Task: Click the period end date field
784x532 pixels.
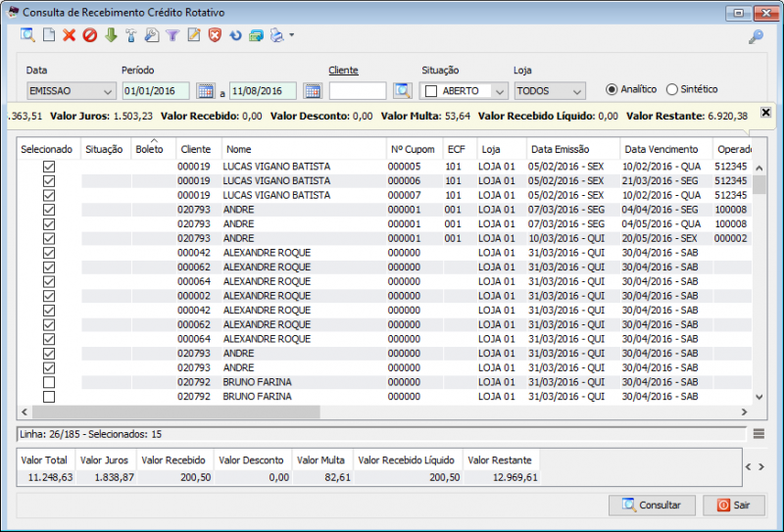Action: [x=263, y=91]
